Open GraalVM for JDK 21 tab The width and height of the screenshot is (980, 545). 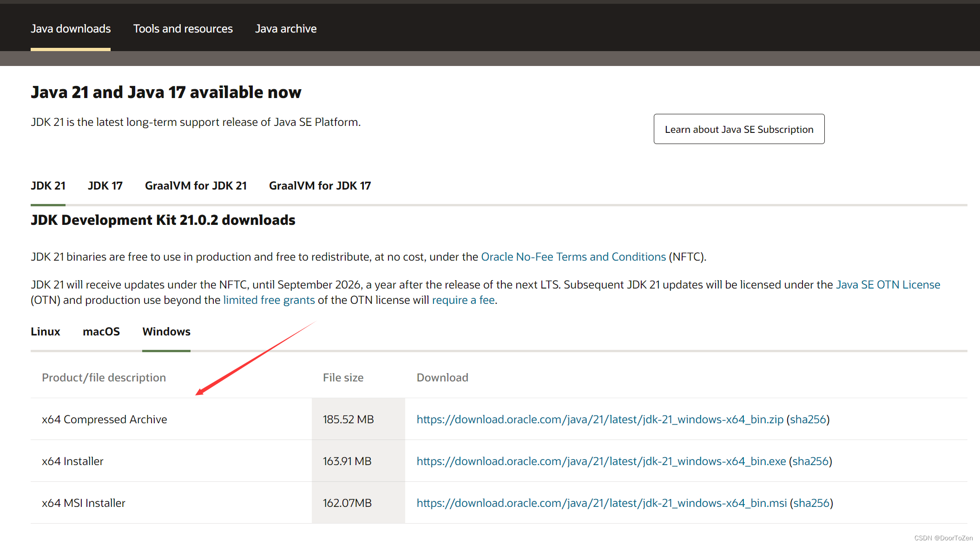[x=196, y=186]
